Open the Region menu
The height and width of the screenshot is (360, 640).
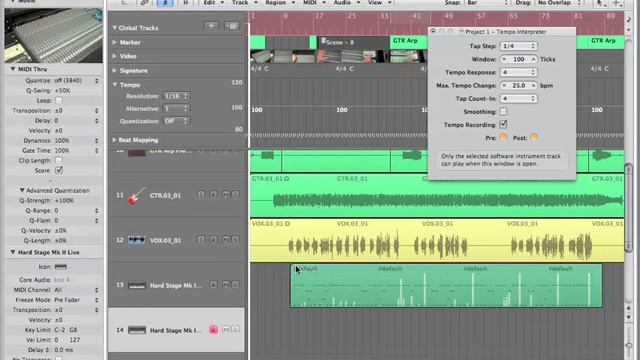click(280, 2)
